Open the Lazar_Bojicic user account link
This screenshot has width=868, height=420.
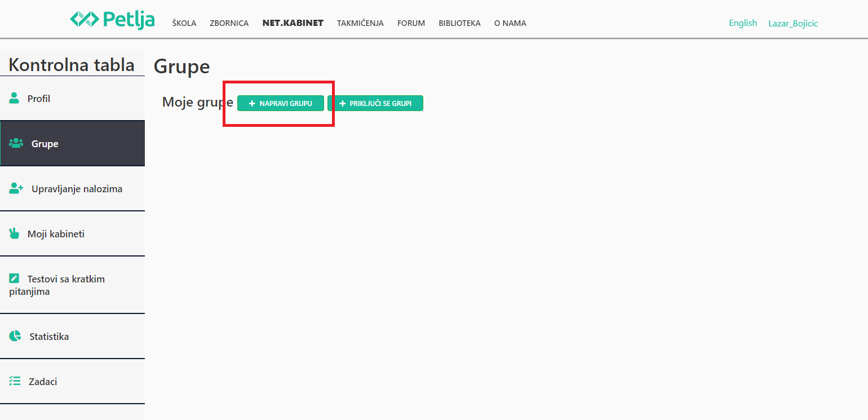(x=793, y=23)
